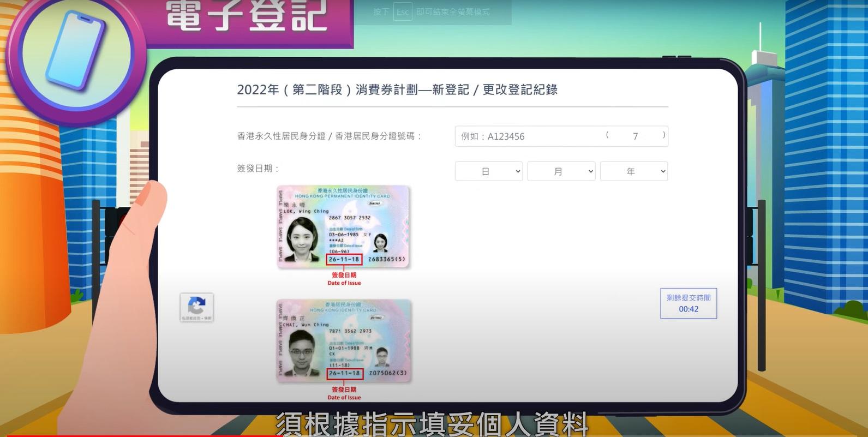Open the day (日) dropdown

pyautogui.click(x=488, y=171)
